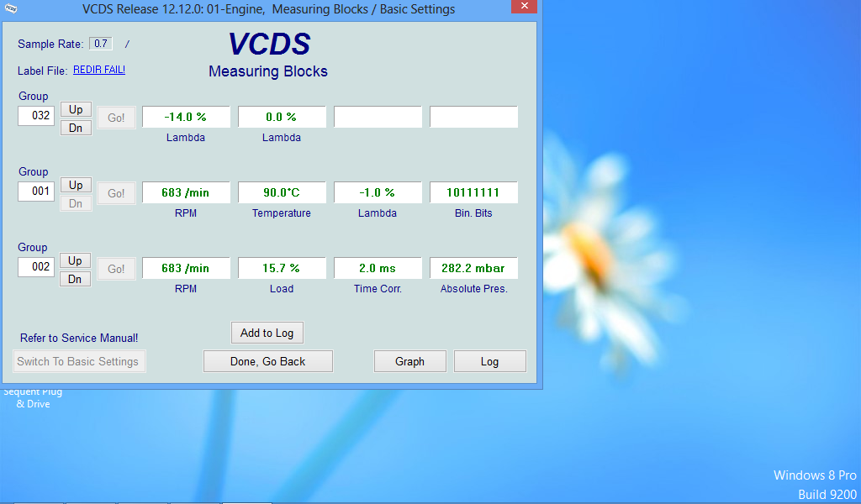Increase Group 001 with Up button

(x=76, y=185)
